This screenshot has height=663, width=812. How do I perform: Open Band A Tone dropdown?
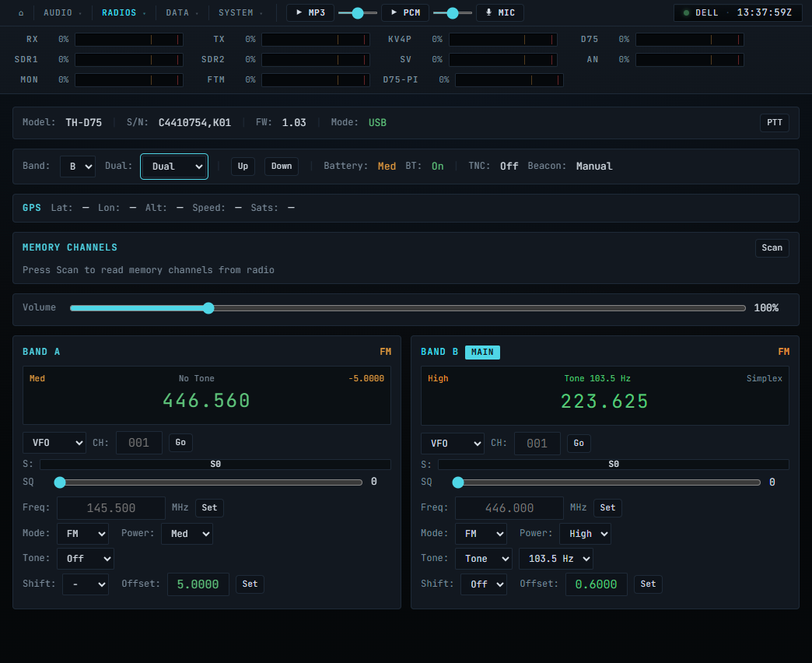pyautogui.click(x=86, y=559)
